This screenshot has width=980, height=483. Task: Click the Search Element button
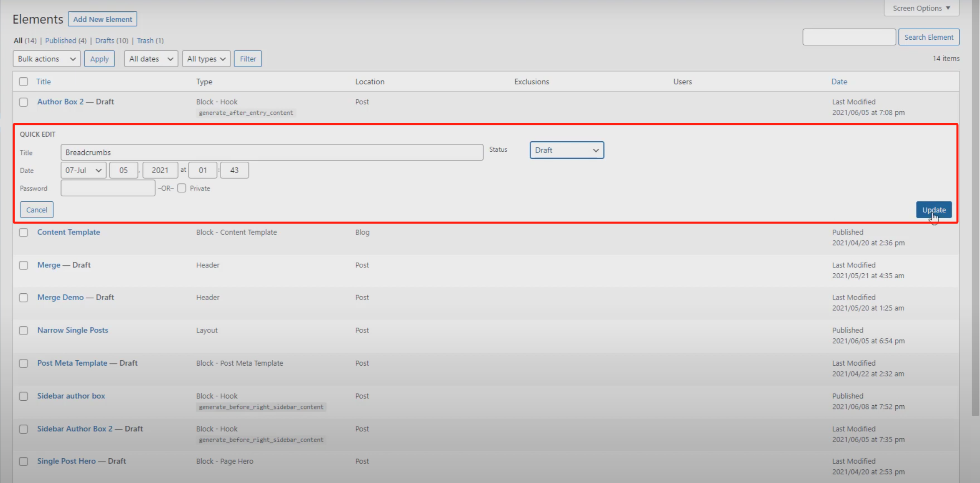[929, 37]
